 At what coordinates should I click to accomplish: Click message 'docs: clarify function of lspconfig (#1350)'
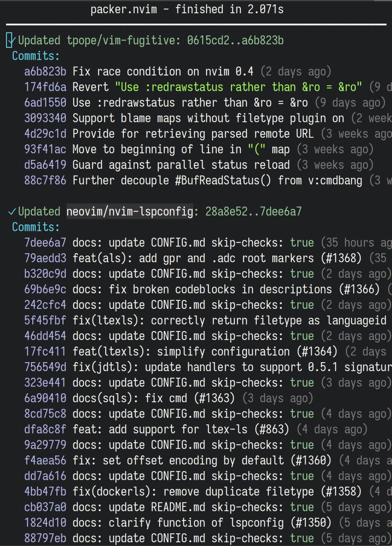pos(202,523)
